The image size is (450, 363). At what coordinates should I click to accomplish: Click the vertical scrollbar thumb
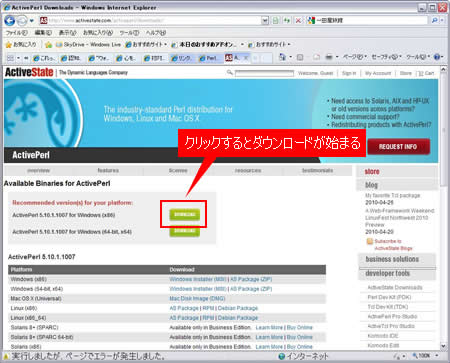tap(443, 130)
